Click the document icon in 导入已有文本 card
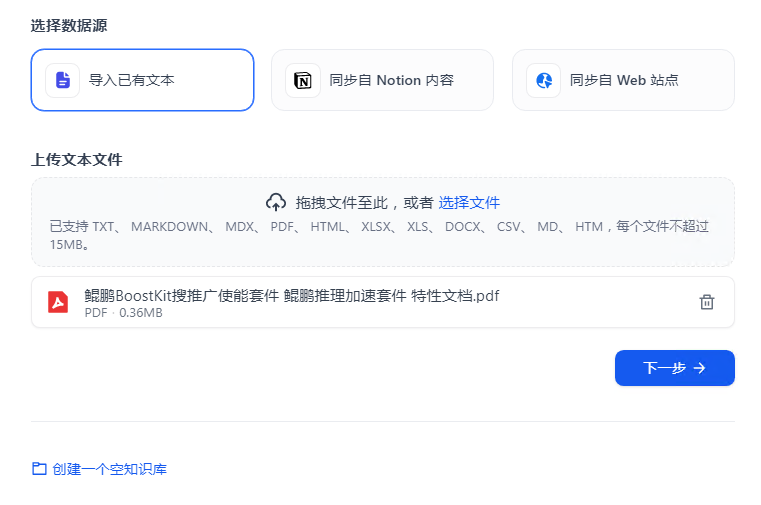The image size is (761, 505). (x=63, y=80)
